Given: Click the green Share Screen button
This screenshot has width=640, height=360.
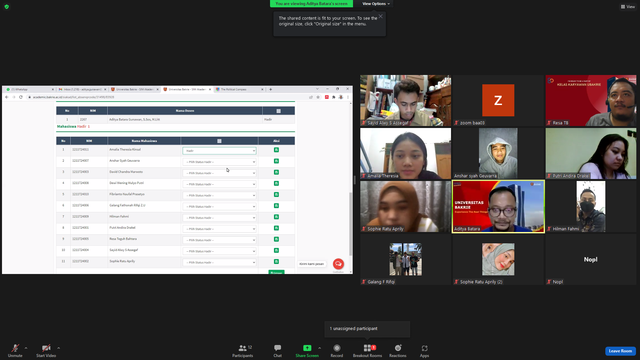Looking at the screenshot, I should tap(307, 350).
